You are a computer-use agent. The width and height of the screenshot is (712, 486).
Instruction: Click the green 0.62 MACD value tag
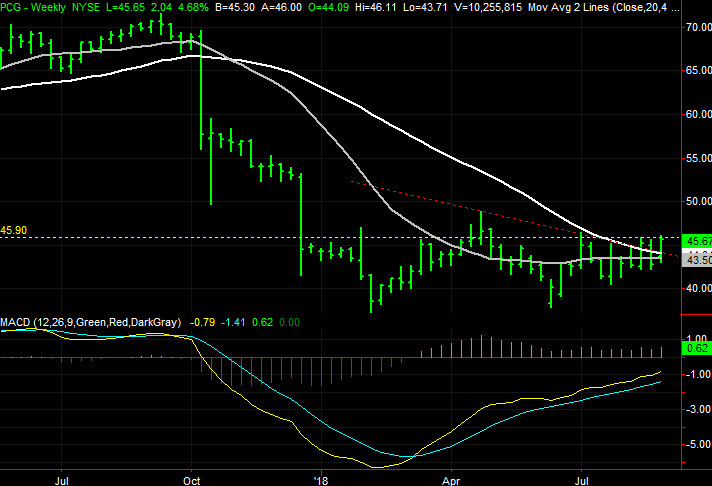pos(696,348)
